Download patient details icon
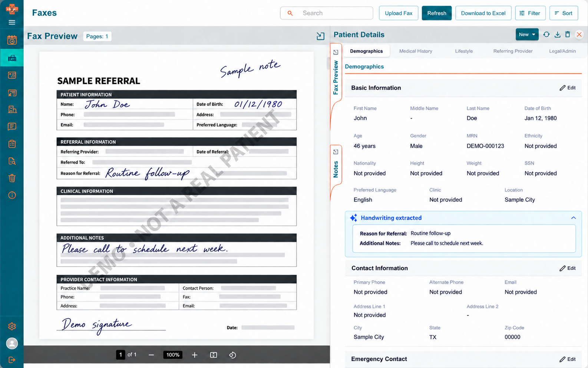This screenshot has height=368, width=588. tap(557, 34)
